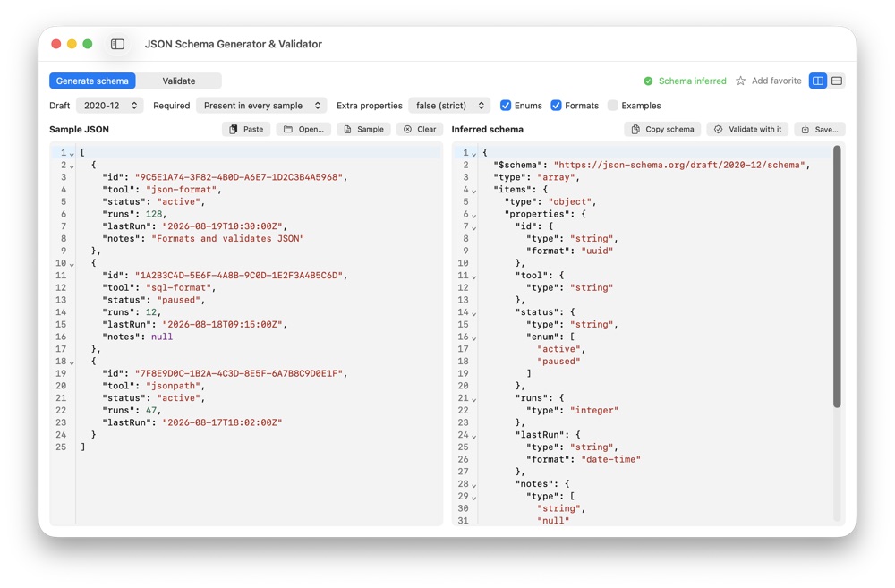Collapse schema line 4 items fold arrow

coord(473,191)
